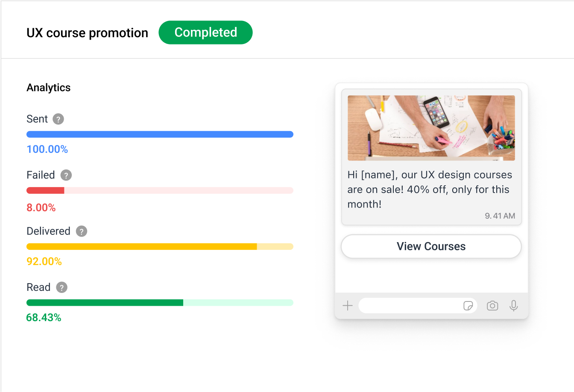Screen dimensions: 574x392
Task: Click the UX course promotion title
Action: point(87,33)
